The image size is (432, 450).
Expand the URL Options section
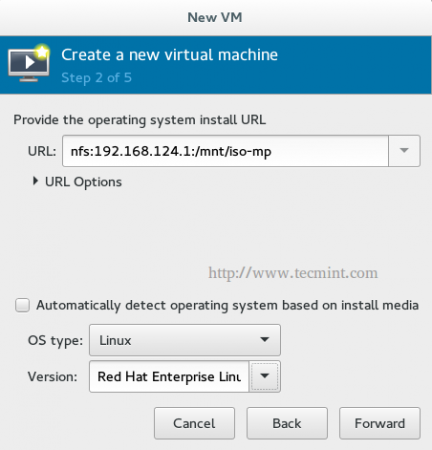(x=77, y=182)
